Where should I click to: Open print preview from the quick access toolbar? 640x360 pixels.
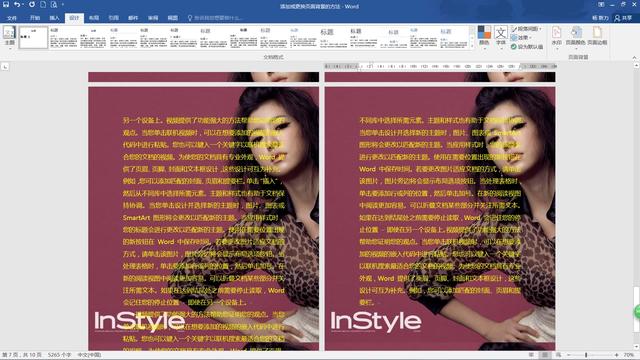pos(54,4)
